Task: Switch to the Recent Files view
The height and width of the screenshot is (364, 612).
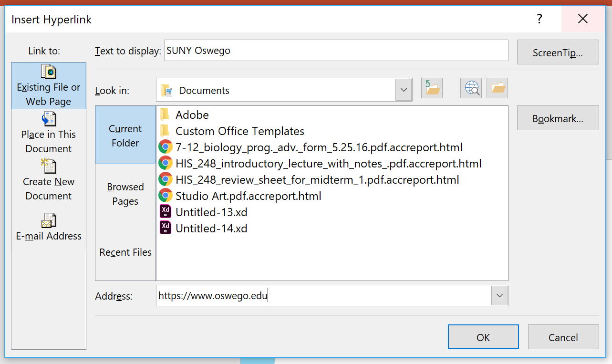Action: click(125, 252)
